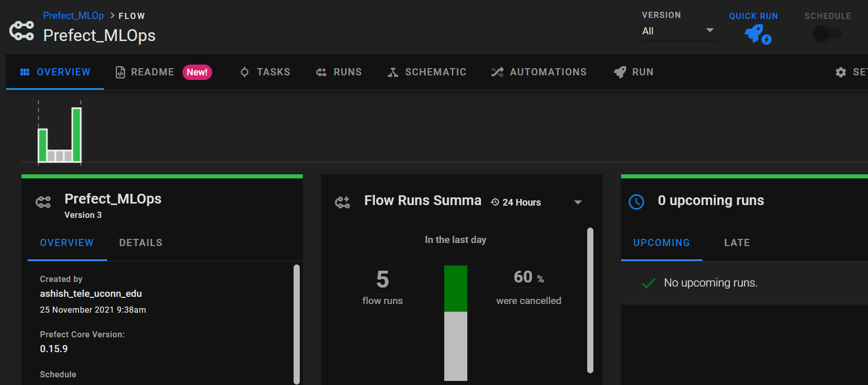This screenshot has width=868, height=385.
Task: Open the Automations tab
Action: [x=539, y=72]
